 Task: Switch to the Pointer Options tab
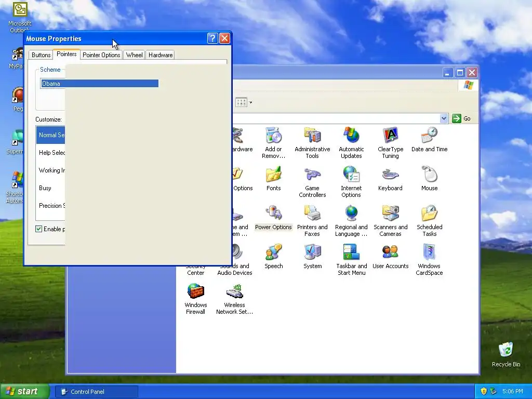pyautogui.click(x=101, y=55)
